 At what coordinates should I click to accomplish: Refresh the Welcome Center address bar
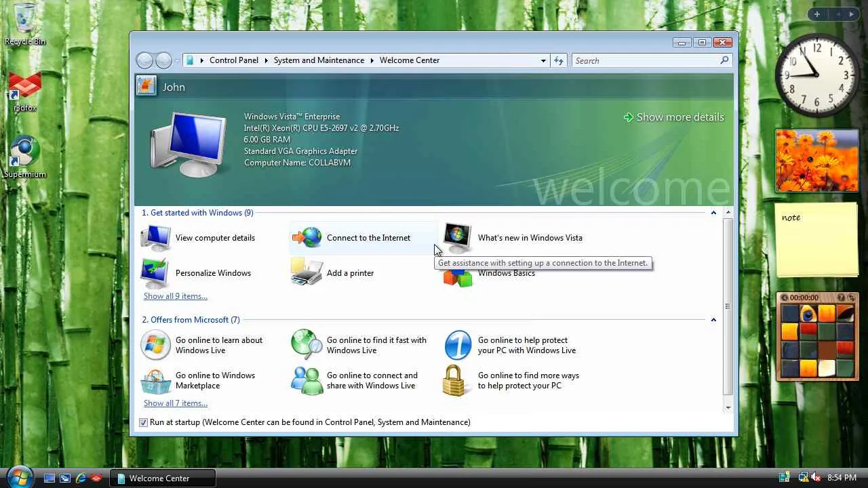point(558,60)
